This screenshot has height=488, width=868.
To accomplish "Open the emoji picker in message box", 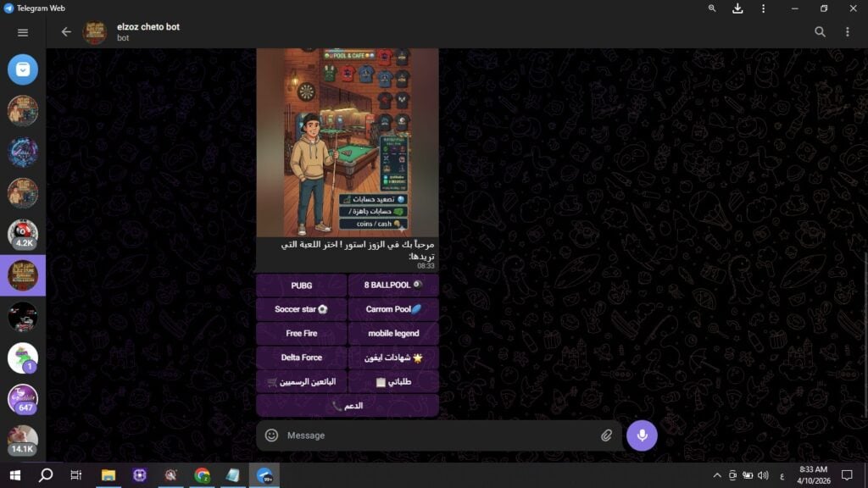I will tap(271, 435).
